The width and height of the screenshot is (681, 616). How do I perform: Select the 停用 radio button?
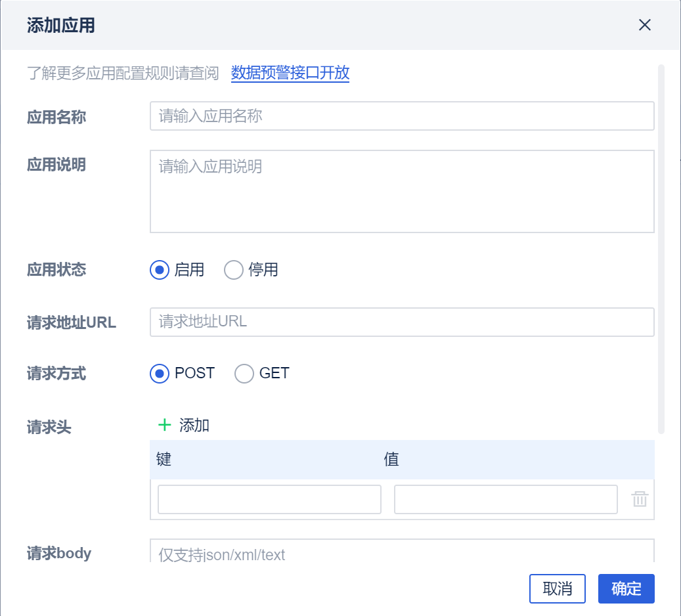tap(234, 270)
